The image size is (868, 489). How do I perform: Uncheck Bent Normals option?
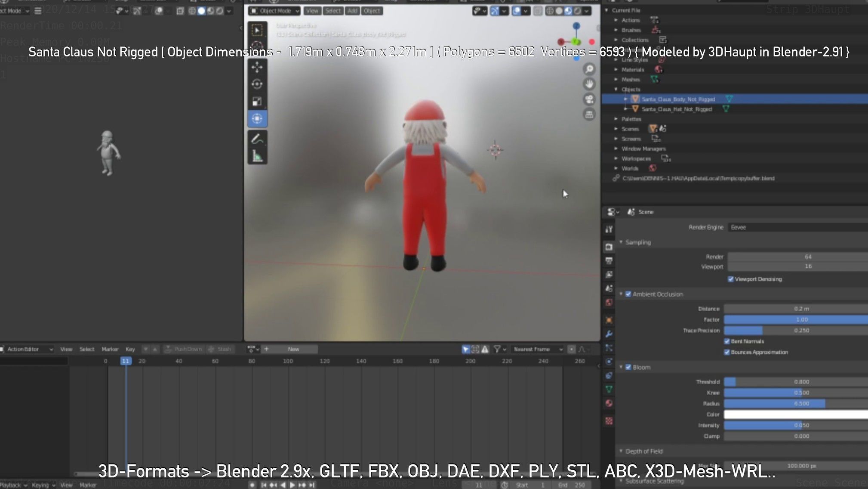tap(727, 341)
